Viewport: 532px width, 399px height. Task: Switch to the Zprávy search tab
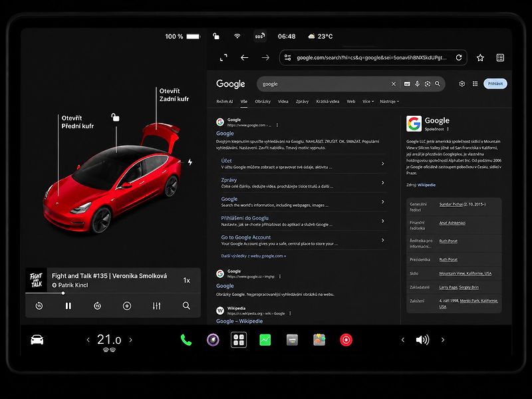(302, 102)
